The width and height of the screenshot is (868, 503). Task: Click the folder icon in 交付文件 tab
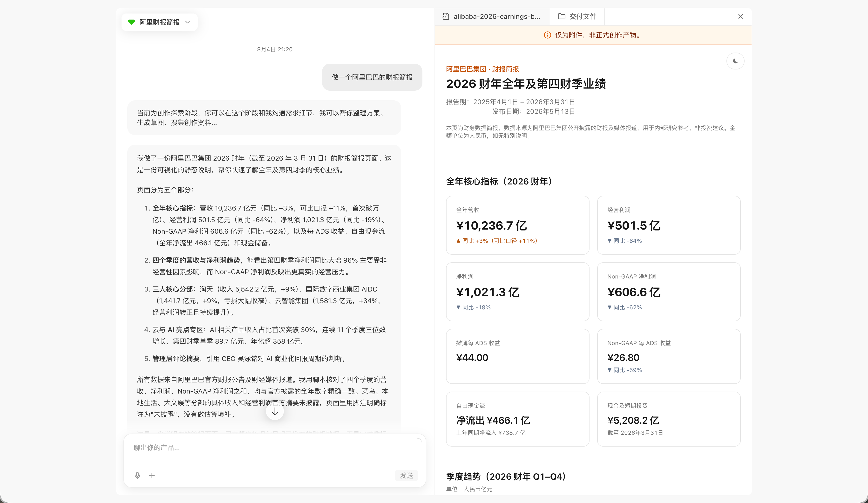click(x=562, y=16)
